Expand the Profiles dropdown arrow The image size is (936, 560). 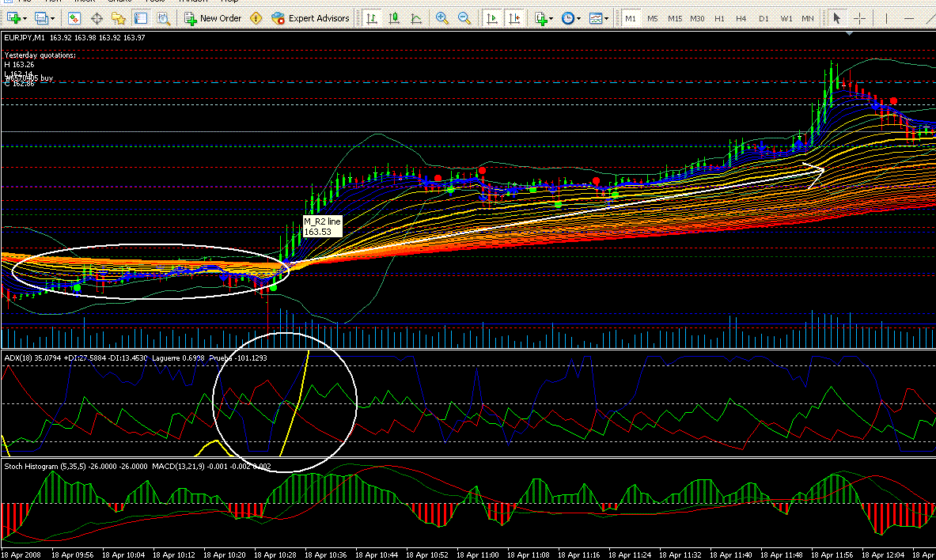tap(52, 18)
